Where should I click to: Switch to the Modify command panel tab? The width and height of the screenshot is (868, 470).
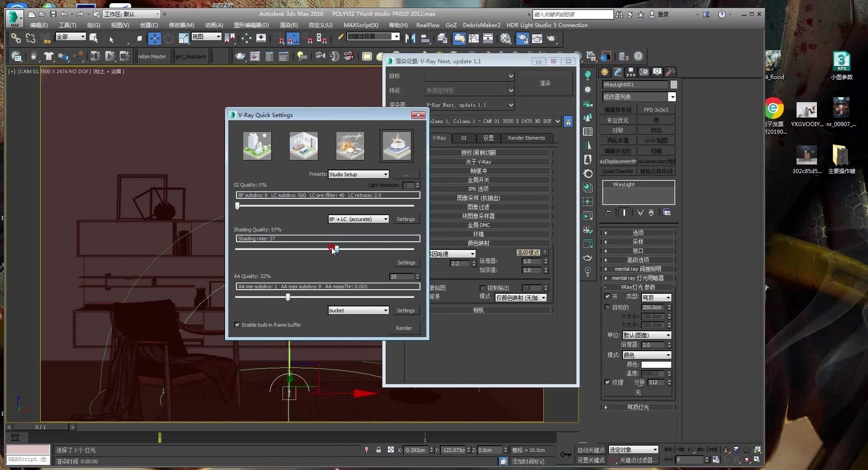click(x=618, y=72)
